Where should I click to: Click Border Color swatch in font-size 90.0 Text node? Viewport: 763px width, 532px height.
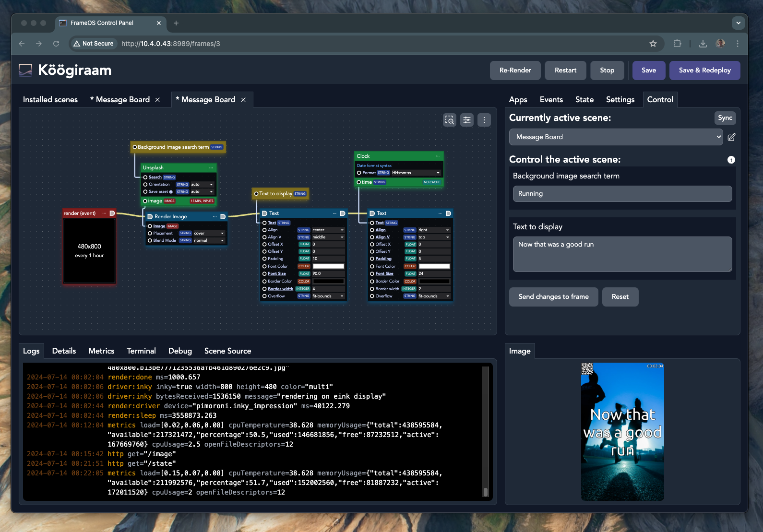point(328,282)
